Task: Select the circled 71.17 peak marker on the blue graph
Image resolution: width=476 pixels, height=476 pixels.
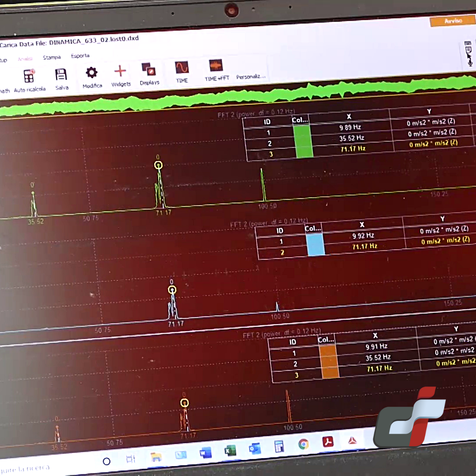Action: 172,290
